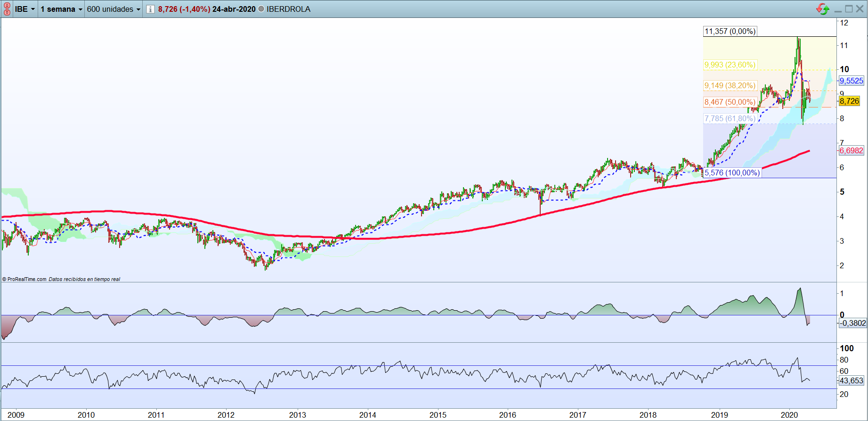
Task: Select the '5,576 (100,00%)' Fibonacci label
Action: click(x=732, y=173)
